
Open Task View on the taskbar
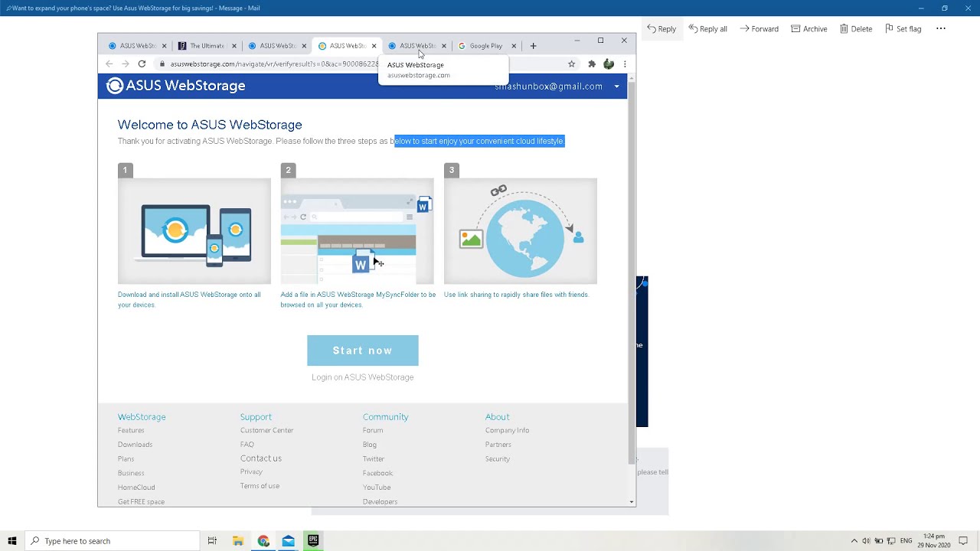tap(212, 541)
